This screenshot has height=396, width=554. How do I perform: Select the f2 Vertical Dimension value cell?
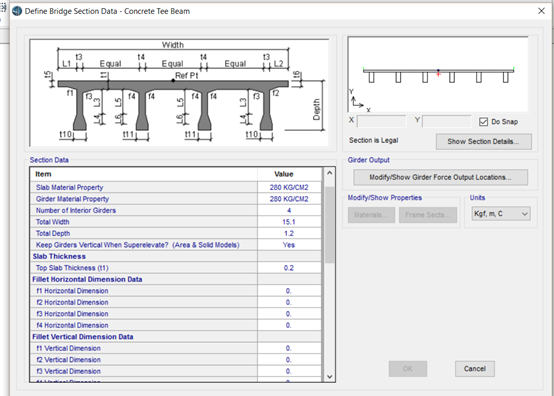tap(289, 360)
